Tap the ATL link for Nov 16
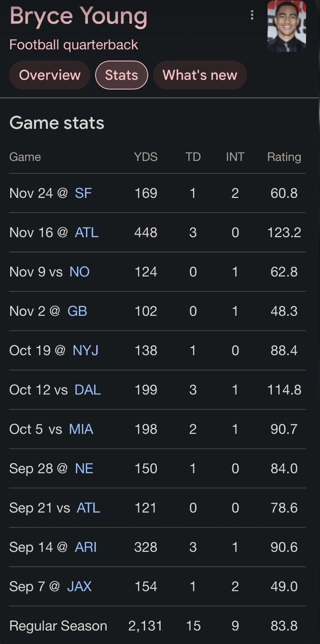 86,233
